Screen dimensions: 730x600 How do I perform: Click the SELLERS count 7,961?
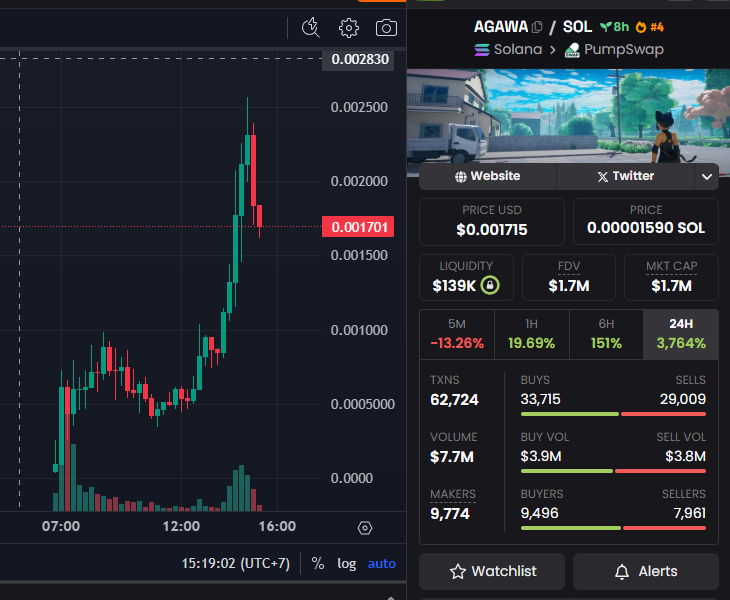pyautogui.click(x=689, y=513)
